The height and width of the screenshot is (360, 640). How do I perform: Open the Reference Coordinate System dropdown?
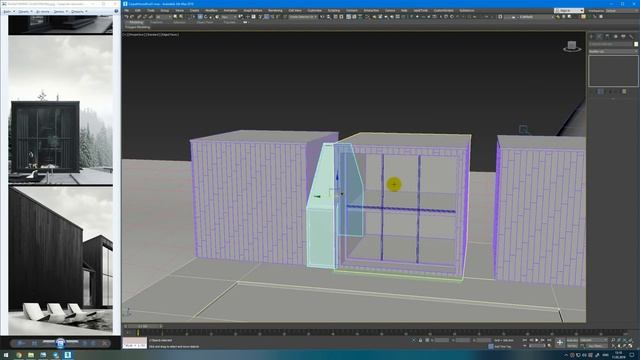coord(229,17)
